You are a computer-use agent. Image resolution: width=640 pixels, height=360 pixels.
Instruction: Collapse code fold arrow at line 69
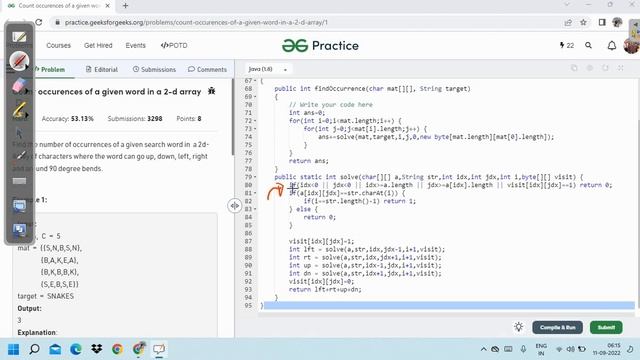tap(256, 97)
